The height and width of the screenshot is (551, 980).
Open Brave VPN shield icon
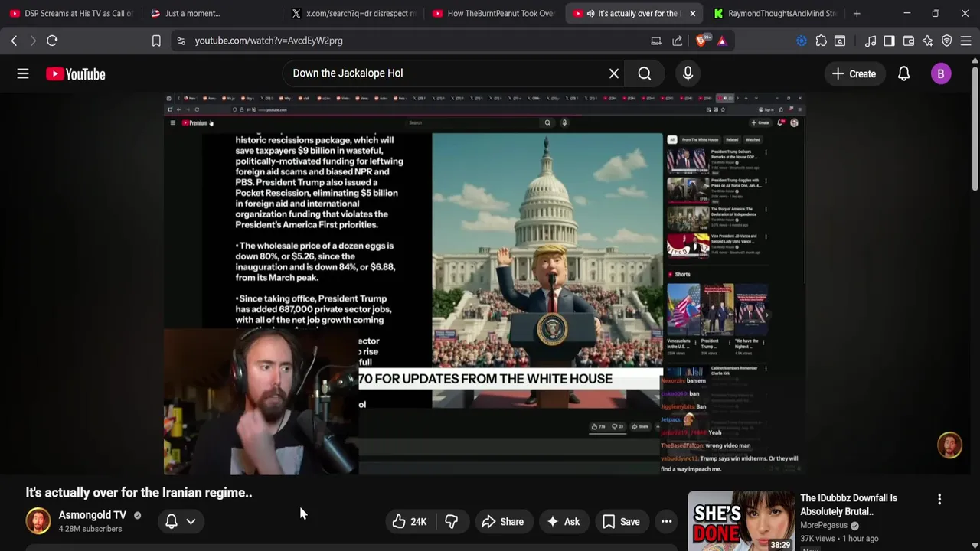coord(946,41)
